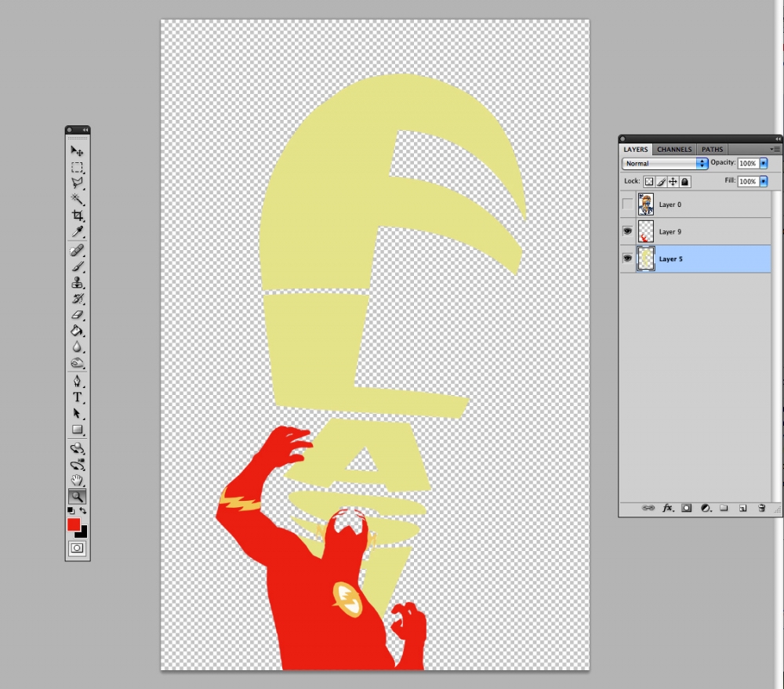Switch to the Layers tab
This screenshot has height=689, width=784.
pyautogui.click(x=636, y=149)
